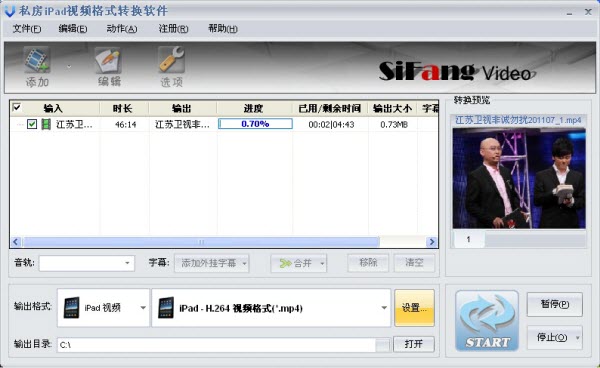This screenshot has height=368, width=600.
Task: Open the 文件(F) menu
Action: pyautogui.click(x=27, y=29)
